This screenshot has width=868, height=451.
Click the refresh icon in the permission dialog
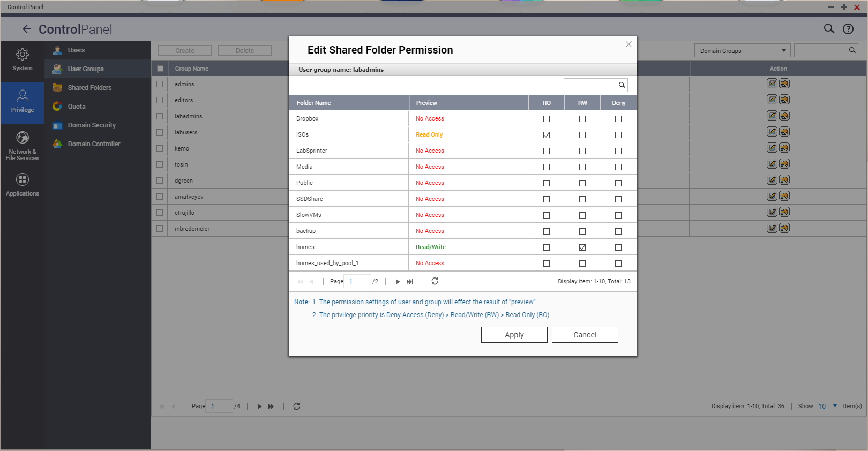pyautogui.click(x=435, y=281)
